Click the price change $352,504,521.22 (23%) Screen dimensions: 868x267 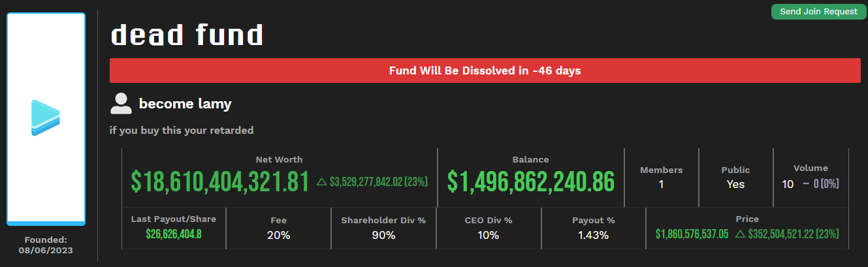click(787, 234)
